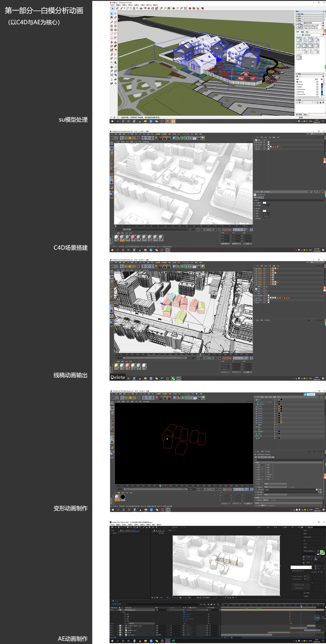Enable the snapping 对齐 checkbox in AE toolbar
This screenshot has width=326, height=644.
click(173, 527)
